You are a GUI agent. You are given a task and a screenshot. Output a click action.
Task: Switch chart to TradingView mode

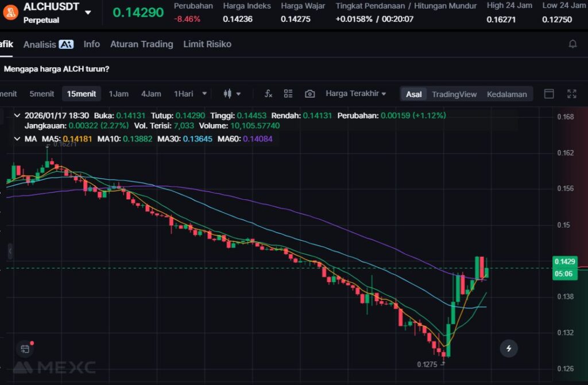pyautogui.click(x=454, y=94)
